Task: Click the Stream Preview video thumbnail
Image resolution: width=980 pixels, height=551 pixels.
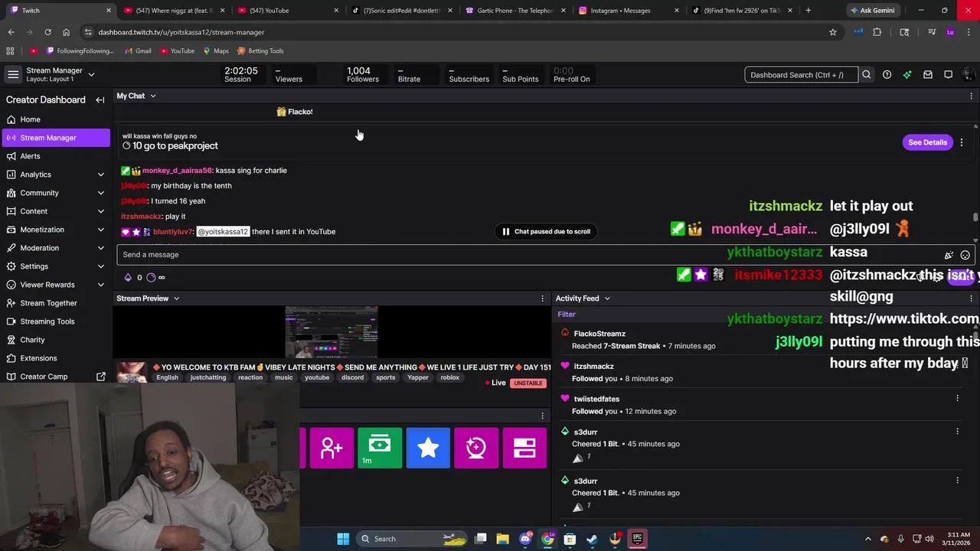Action: pyautogui.click(x=332, y=333)
